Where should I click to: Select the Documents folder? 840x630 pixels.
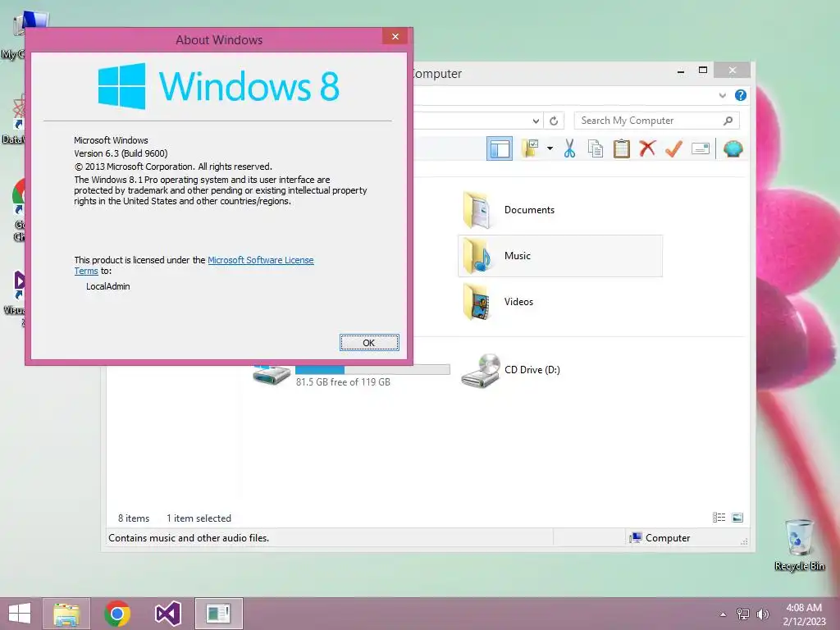coord(559,210)
